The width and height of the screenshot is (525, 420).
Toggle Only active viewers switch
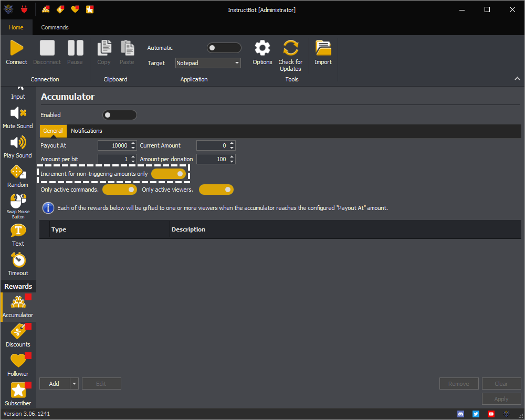tap(216, 190)
